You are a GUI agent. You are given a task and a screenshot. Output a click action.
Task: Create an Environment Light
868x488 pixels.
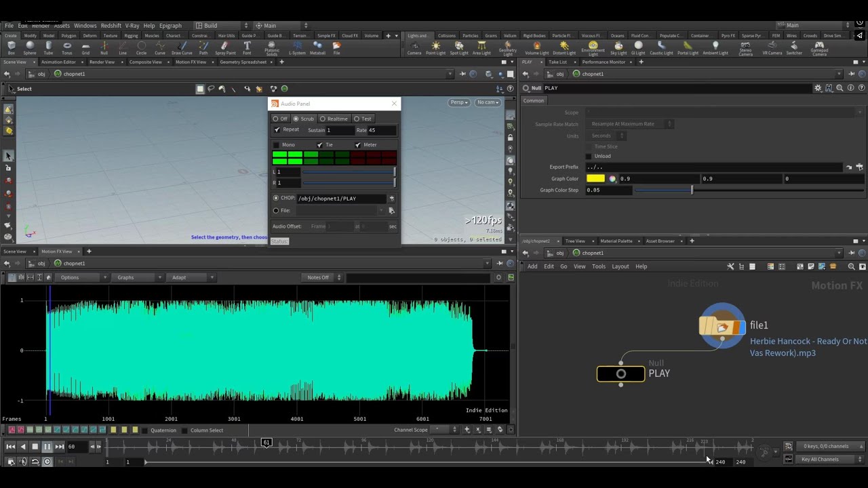pos(593,49)
